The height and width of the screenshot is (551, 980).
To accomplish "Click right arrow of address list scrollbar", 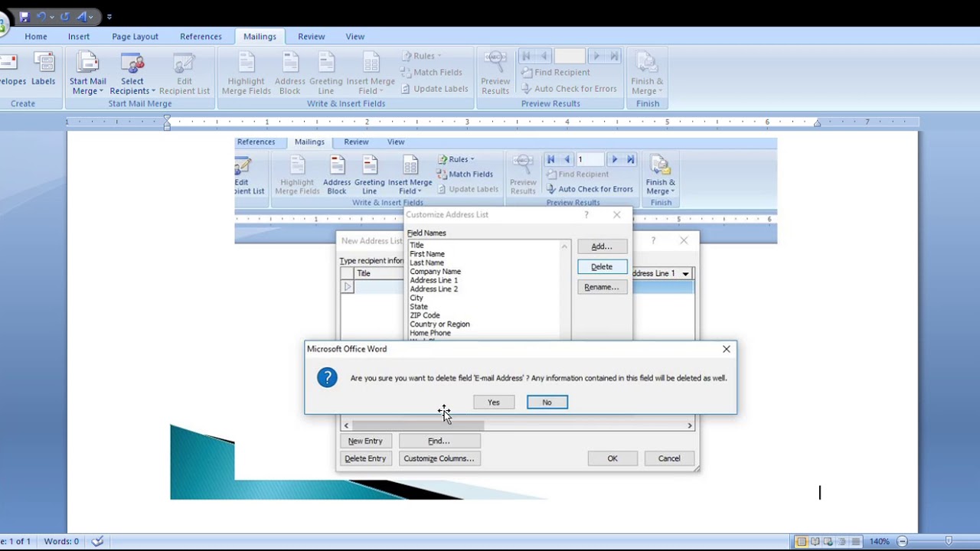I will coord(689,425).
